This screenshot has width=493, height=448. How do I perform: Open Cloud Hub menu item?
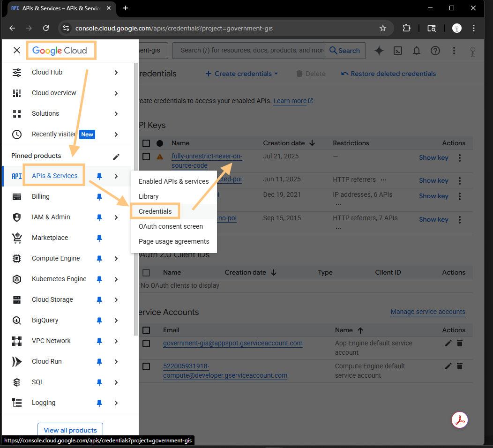(47, 72)
